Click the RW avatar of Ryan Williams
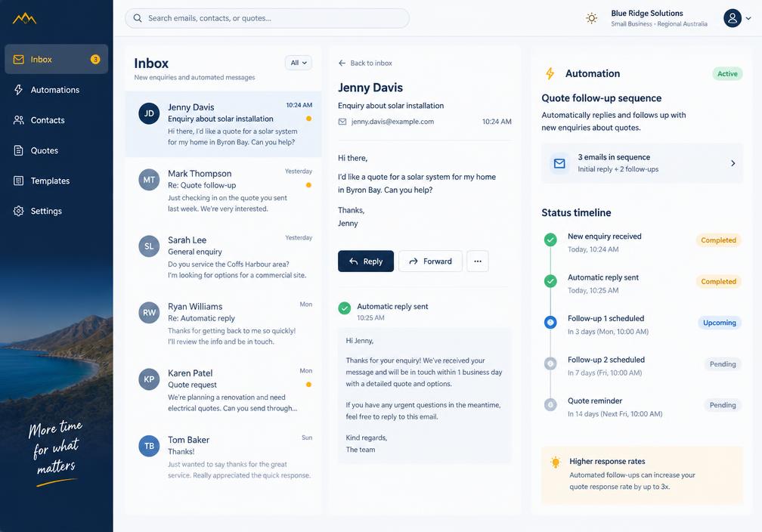Screen dimensions: 762x532 (x=149, y=313)
